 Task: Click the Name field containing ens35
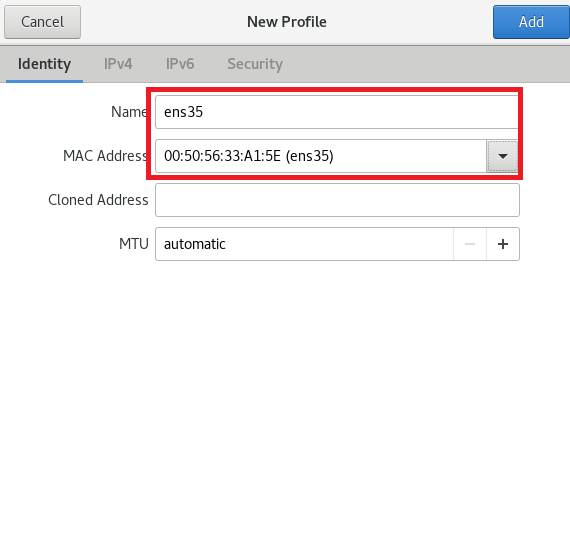coord(337,112)
